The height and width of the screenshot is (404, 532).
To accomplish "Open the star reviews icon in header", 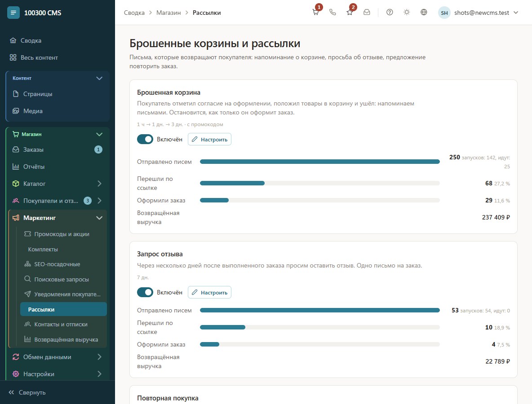I will point(350,13).
